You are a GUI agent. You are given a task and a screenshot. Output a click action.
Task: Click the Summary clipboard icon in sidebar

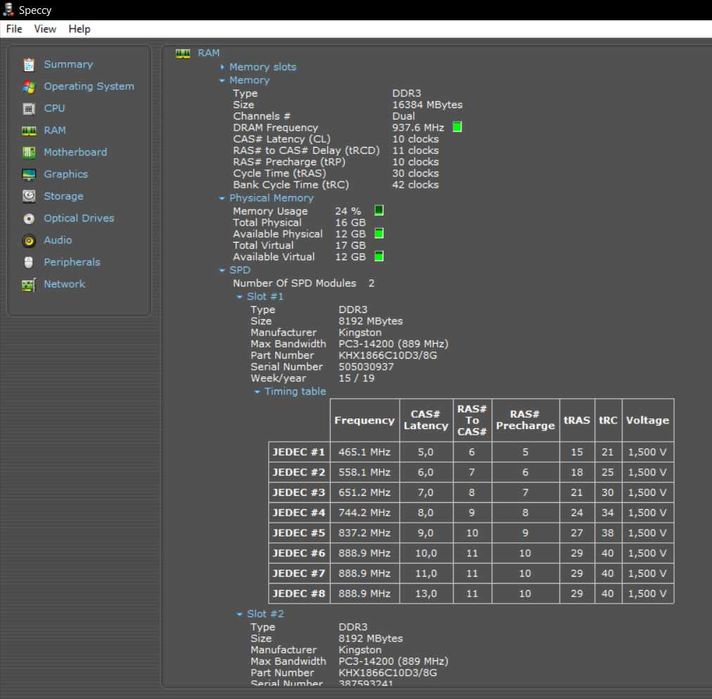tap(29, 64)
